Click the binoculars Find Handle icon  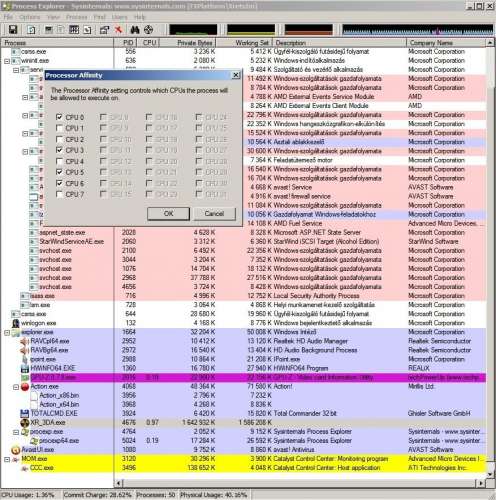coord(135,30)
